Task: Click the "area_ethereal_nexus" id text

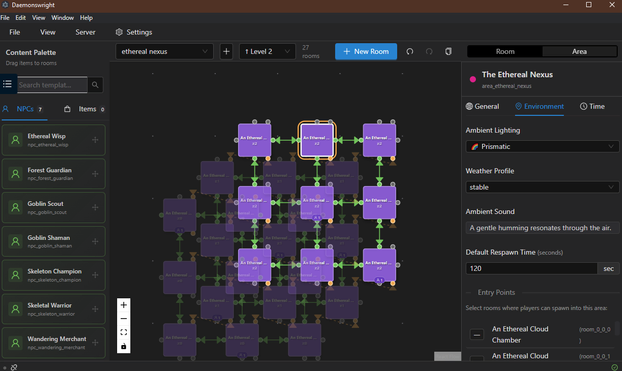Action: [507, 86]
